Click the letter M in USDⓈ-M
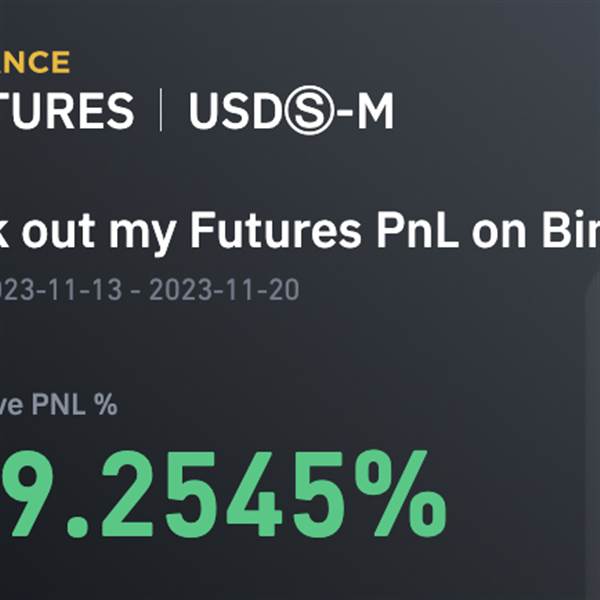Screen dimensions: 600x600 [x=375, y=111]
